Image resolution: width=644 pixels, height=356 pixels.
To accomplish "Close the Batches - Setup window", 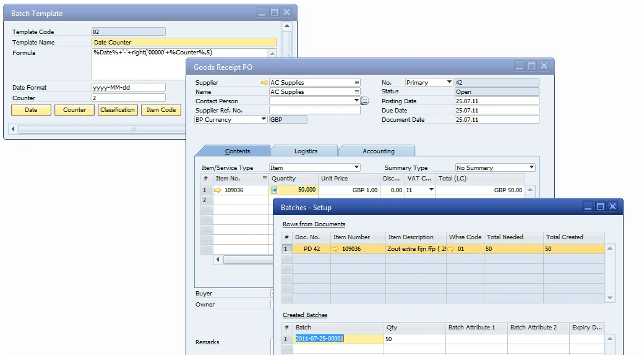I will 612,206.
